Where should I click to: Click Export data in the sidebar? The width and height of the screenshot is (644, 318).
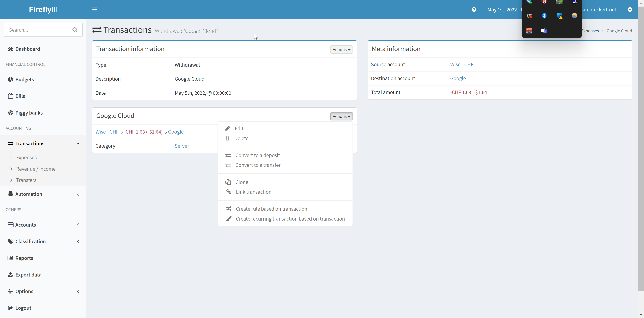point(28,274)
